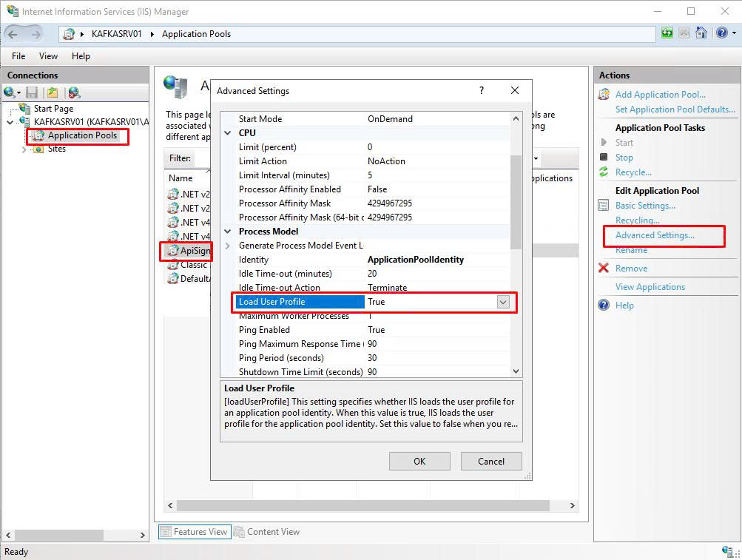
Task: Click the refresh page icon in address bar
Action: click(x=667, y=33)
